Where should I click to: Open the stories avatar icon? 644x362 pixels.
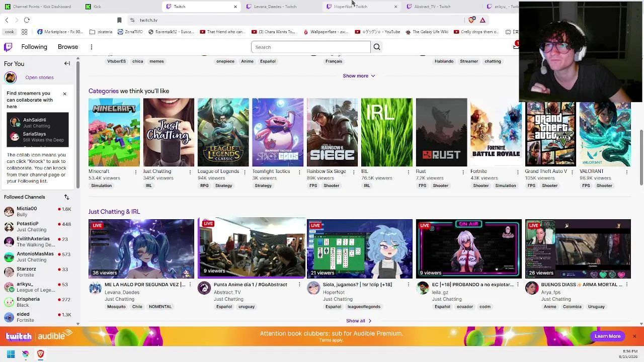(11, 77)
